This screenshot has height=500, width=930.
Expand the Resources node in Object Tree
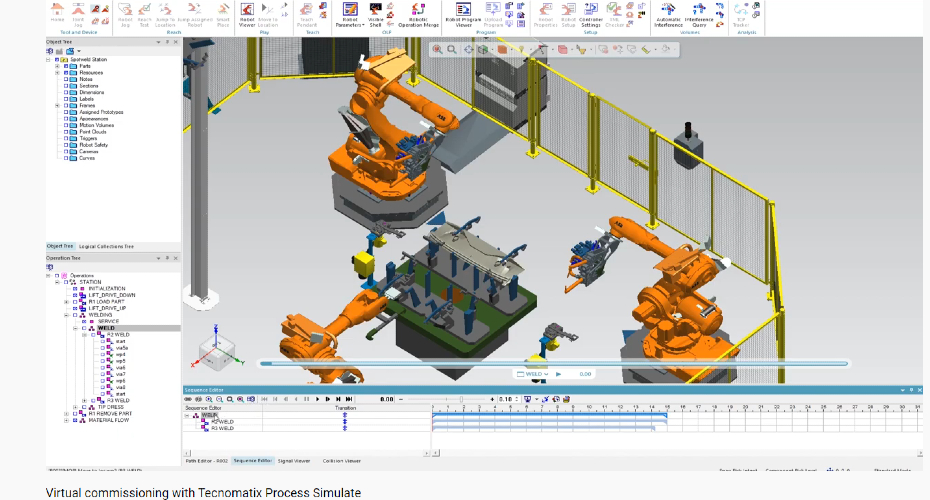[57, 72]
